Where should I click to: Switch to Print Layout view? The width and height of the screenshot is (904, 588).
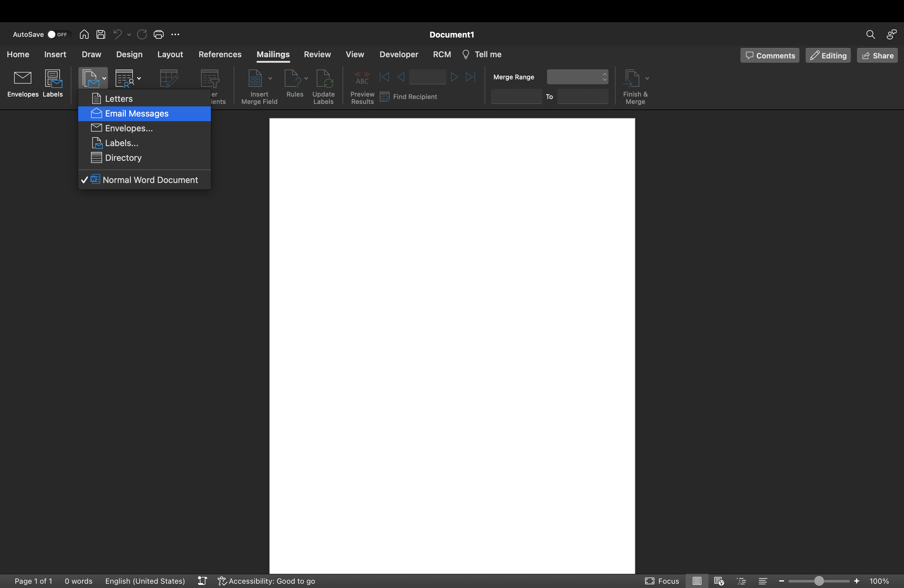coord(697,581)
